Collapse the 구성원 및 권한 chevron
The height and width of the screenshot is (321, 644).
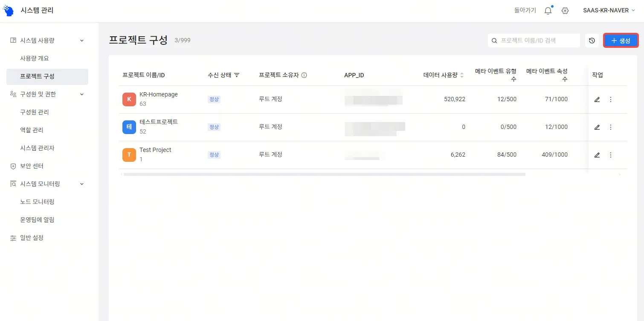[82, 94]
